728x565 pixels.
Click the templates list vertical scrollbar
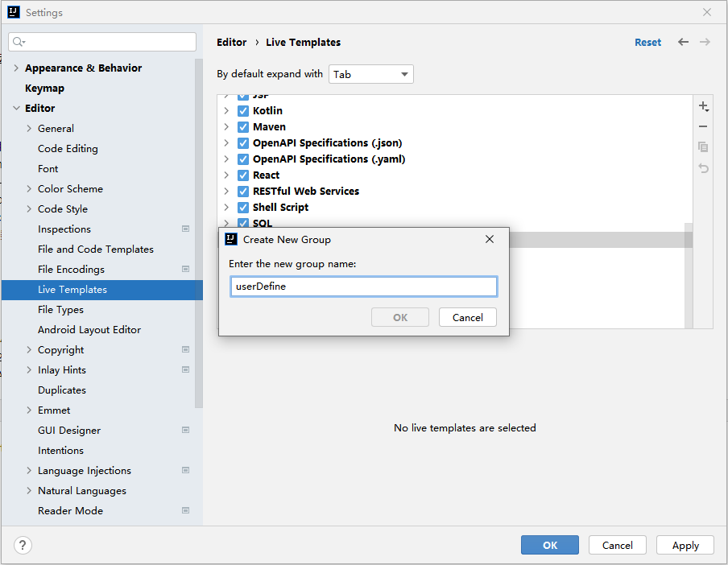coord(689,275)
